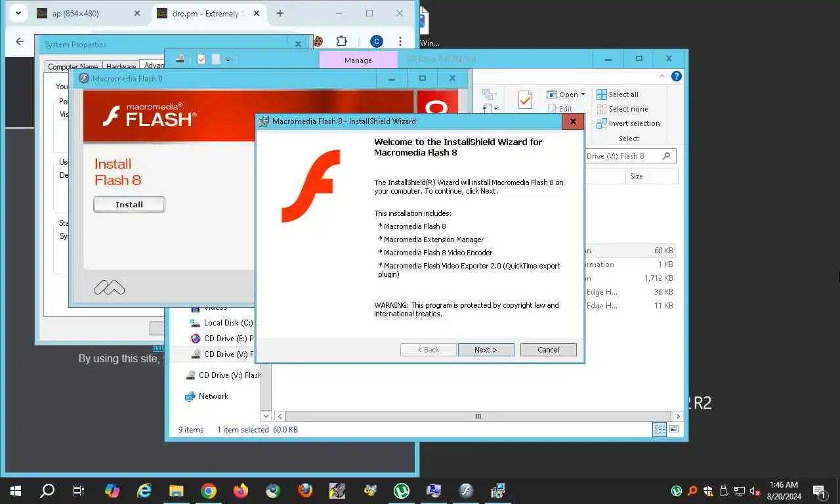This screenshot has height=504, width=840.
Task: Open File Explorer from taskbar
Action: tap(177, 491)
